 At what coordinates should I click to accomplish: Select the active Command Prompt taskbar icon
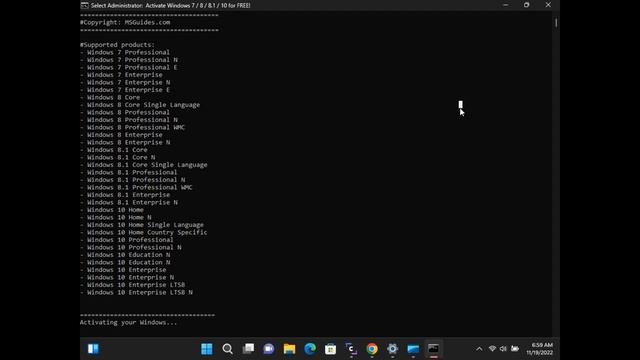(x=433, y=349)
